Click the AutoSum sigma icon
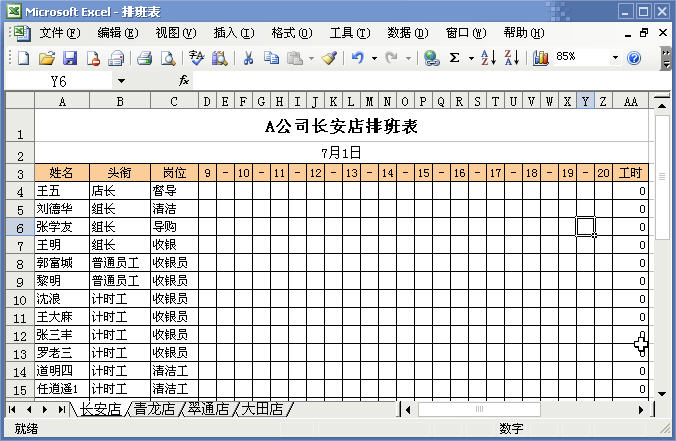 coord(454,58)
